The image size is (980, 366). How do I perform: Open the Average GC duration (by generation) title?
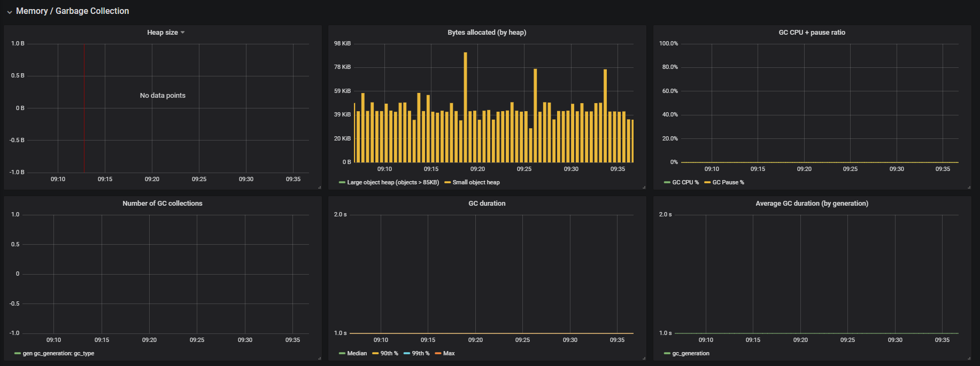tap(812, 204)
